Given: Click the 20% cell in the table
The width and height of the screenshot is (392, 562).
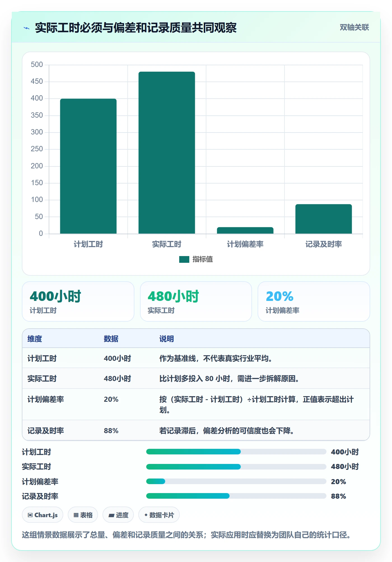Looking at the screenshot, I should 111,399.
